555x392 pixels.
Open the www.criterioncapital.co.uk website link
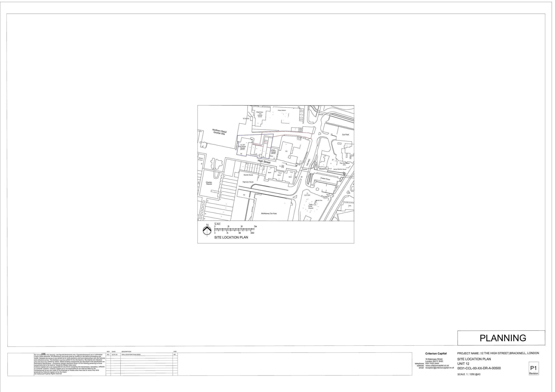tap(437, 365)
